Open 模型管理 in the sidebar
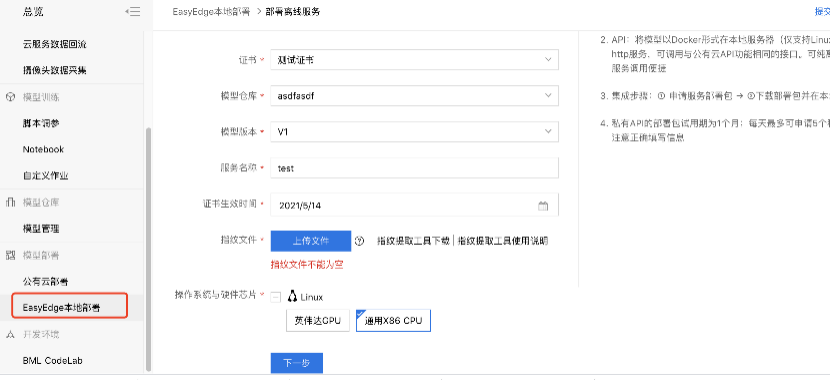The height and width of the screenshot is (380, 830). pos(41,229)
